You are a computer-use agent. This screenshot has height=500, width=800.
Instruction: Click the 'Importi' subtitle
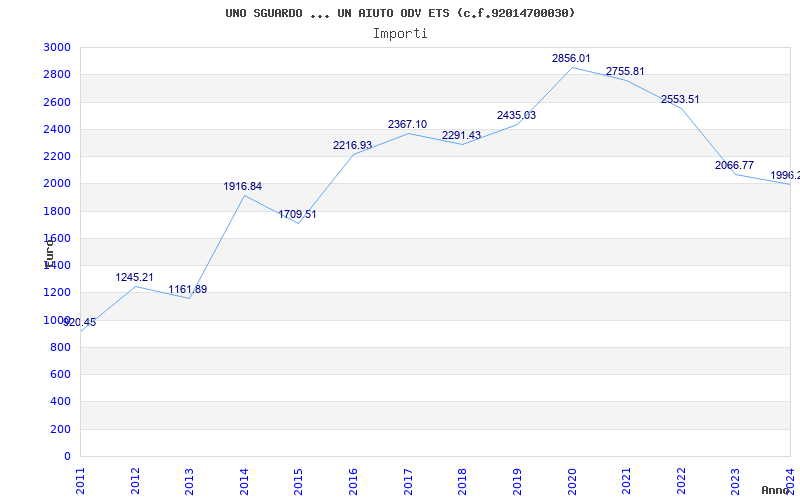400,34
